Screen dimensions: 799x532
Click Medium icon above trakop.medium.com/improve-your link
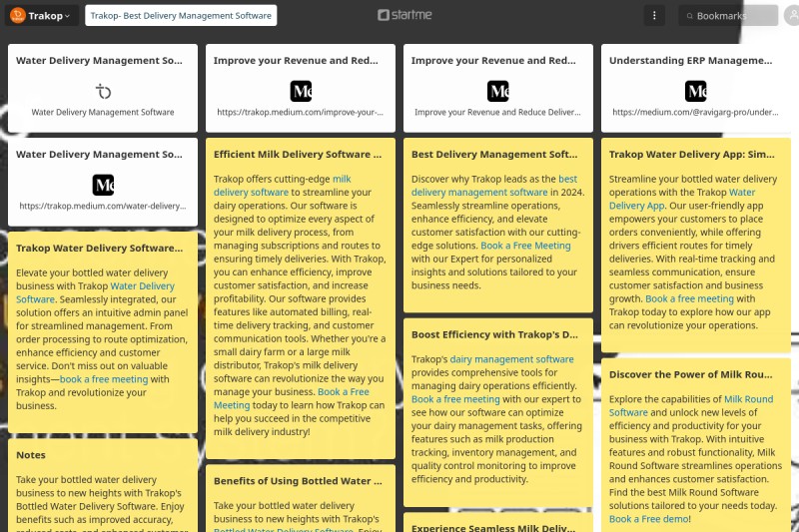[x=301, y=92]
